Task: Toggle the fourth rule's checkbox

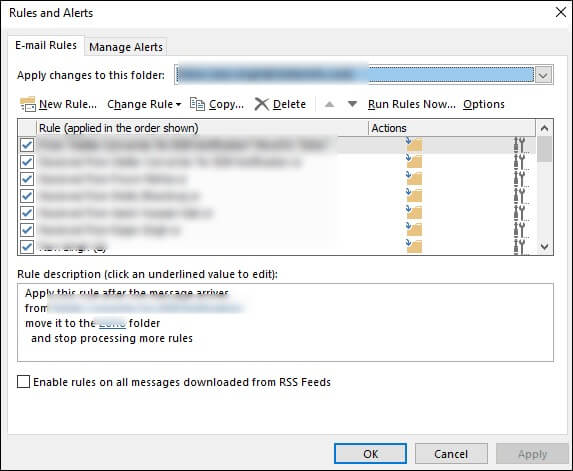Action: click(x=27, y=196)
